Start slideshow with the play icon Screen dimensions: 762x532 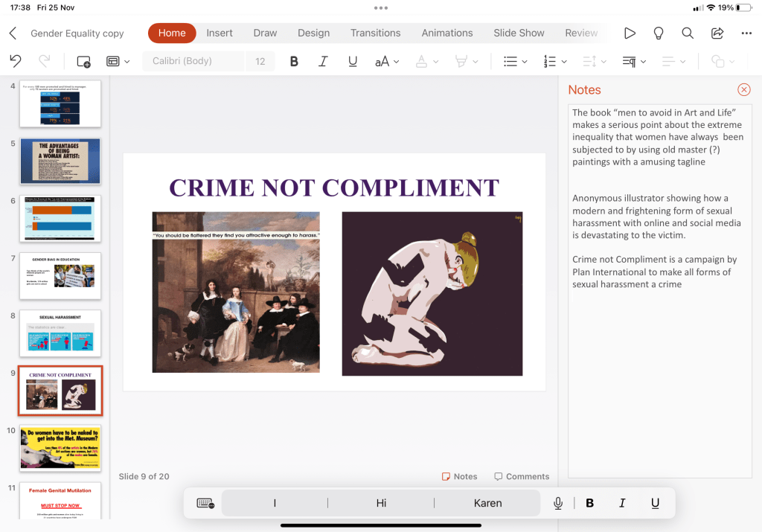coord(630,33)
